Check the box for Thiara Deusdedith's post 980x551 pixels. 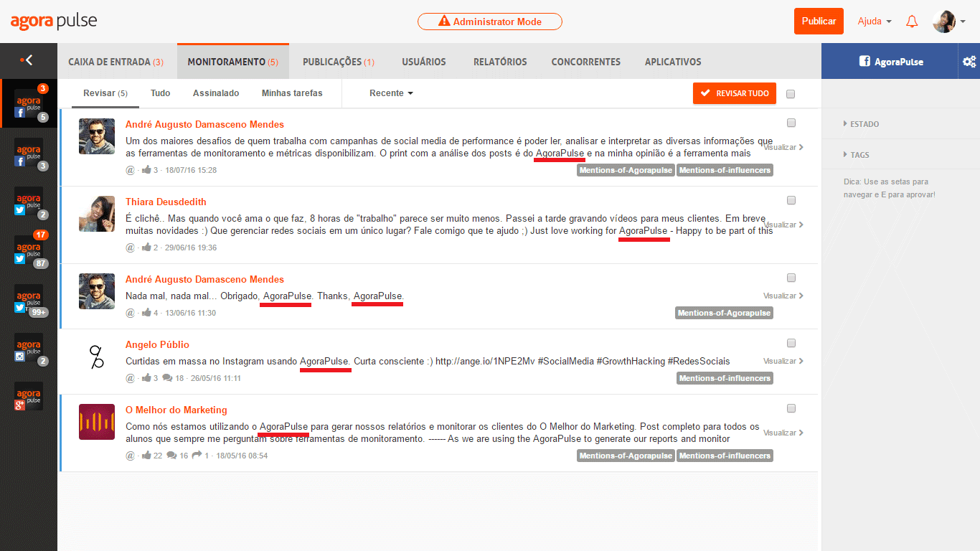(791, 200)
